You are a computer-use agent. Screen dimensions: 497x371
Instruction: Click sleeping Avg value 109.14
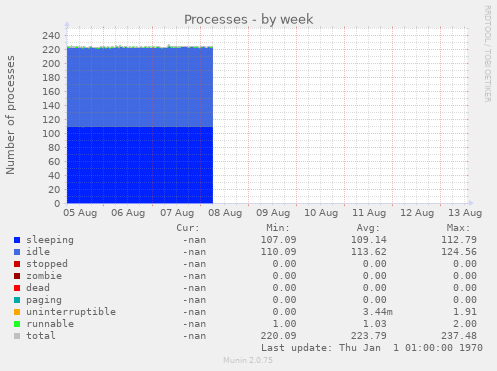coord(369,240)
